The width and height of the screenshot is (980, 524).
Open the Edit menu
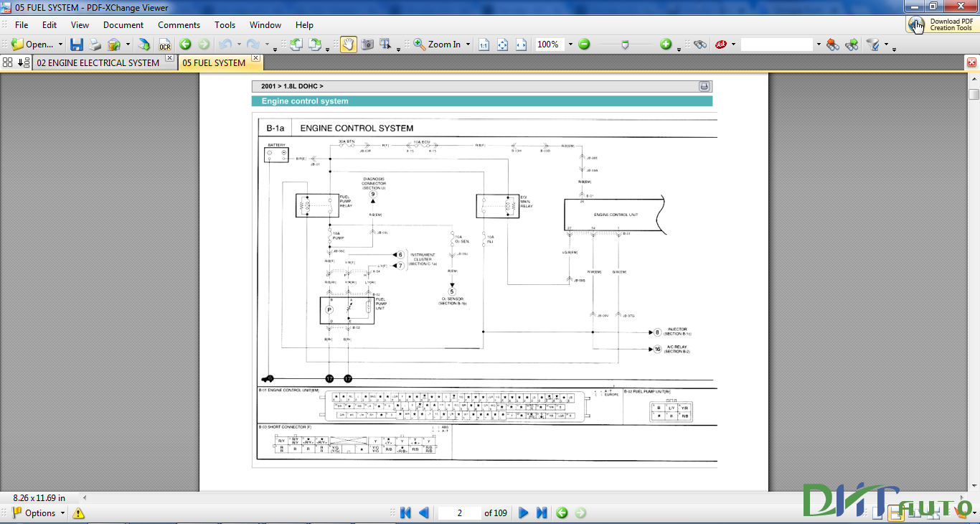pos(49,25)
